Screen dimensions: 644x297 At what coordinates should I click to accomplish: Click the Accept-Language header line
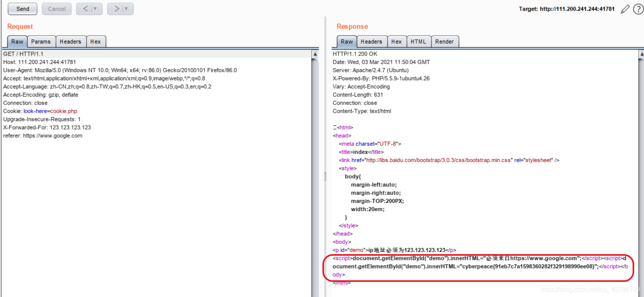(x=107, y=87)
